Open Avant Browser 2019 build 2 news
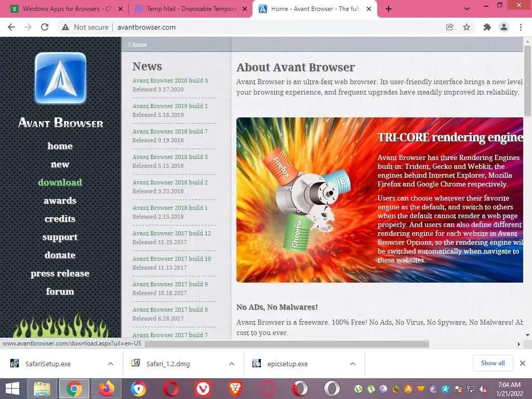This screenshot has height=399, width=532. pyautogui.click(x=170, y=106)
